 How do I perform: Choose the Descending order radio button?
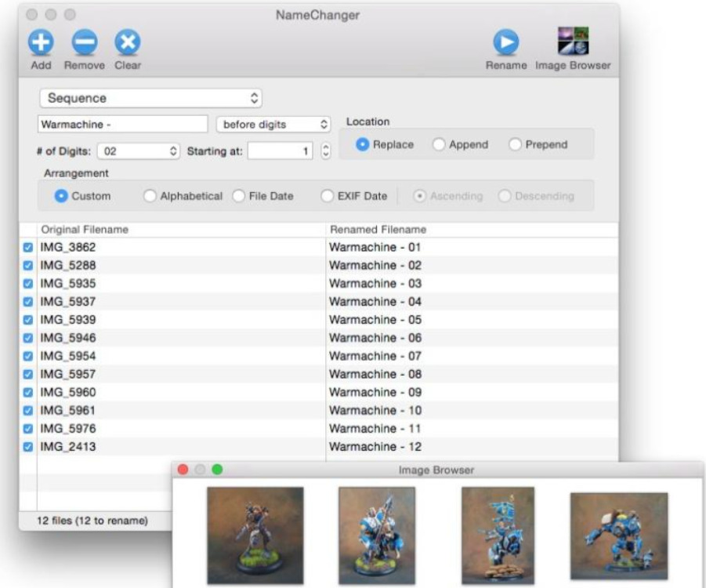505,196
